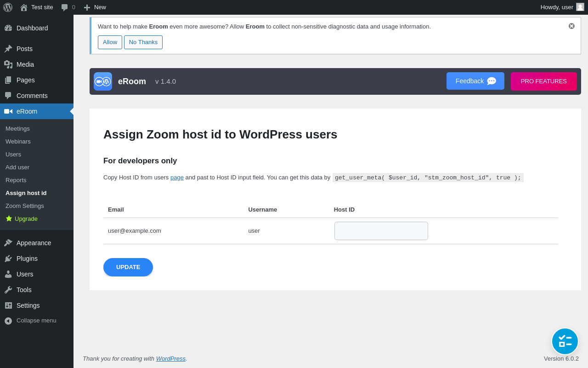Open Zoom Settings submenu item
588x368 pixels.
point(25,206)
